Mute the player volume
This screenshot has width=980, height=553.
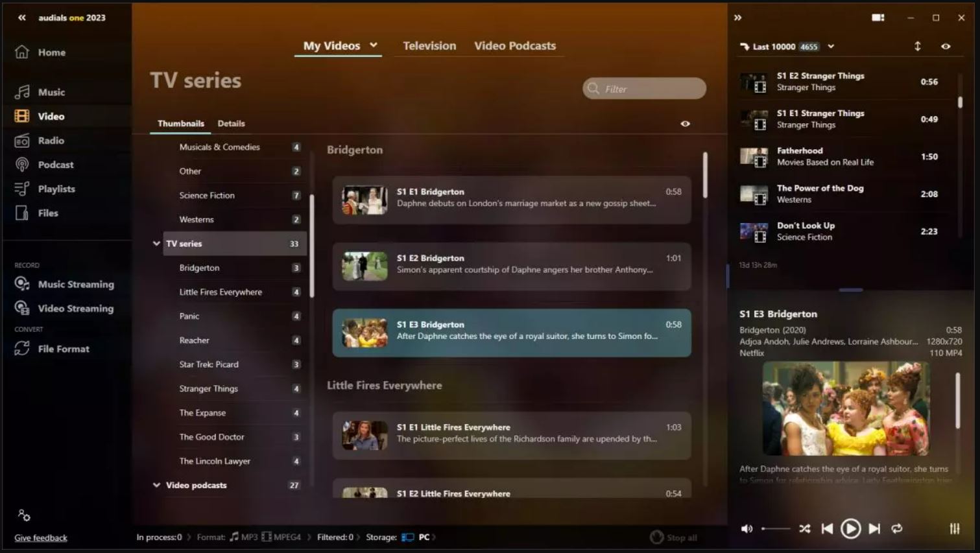click(747, 529)
